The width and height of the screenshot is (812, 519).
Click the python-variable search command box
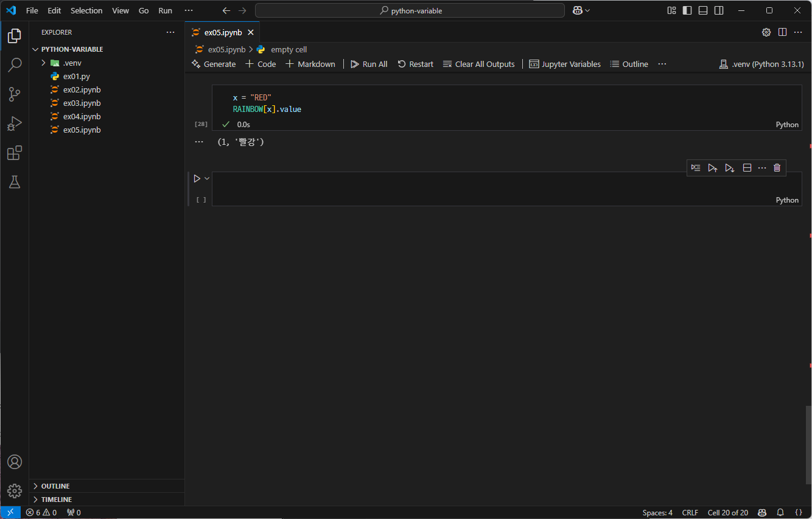click(410, 10)
